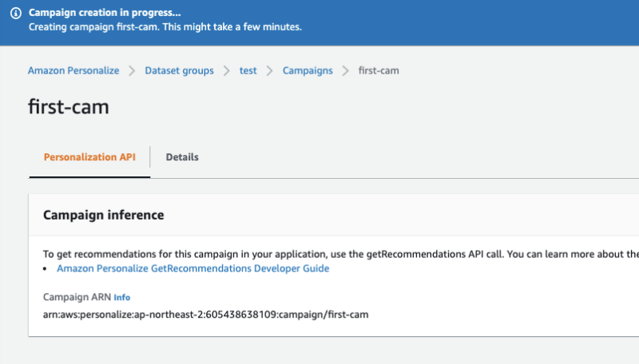Click the chevron after test breadcrumb

[270, 70]
